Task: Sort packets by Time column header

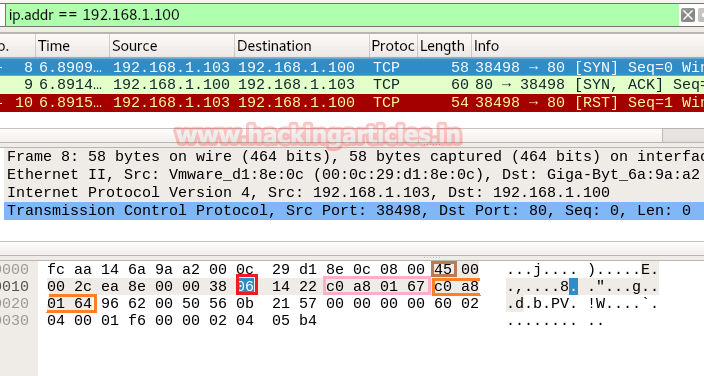Action: 72,46
